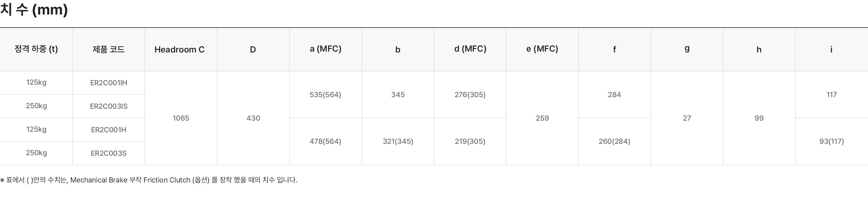Select product code ER2C003IS cell
868x203 pixels.
108,106
